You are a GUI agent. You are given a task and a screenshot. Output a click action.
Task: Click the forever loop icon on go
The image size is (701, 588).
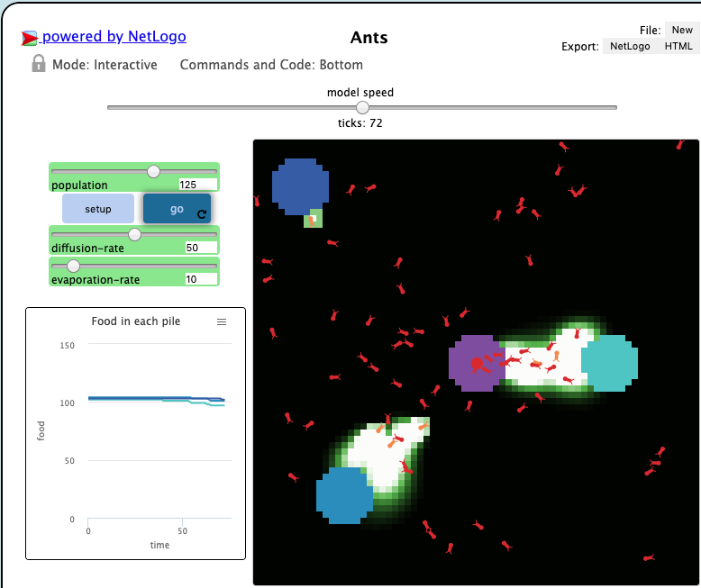202,214
